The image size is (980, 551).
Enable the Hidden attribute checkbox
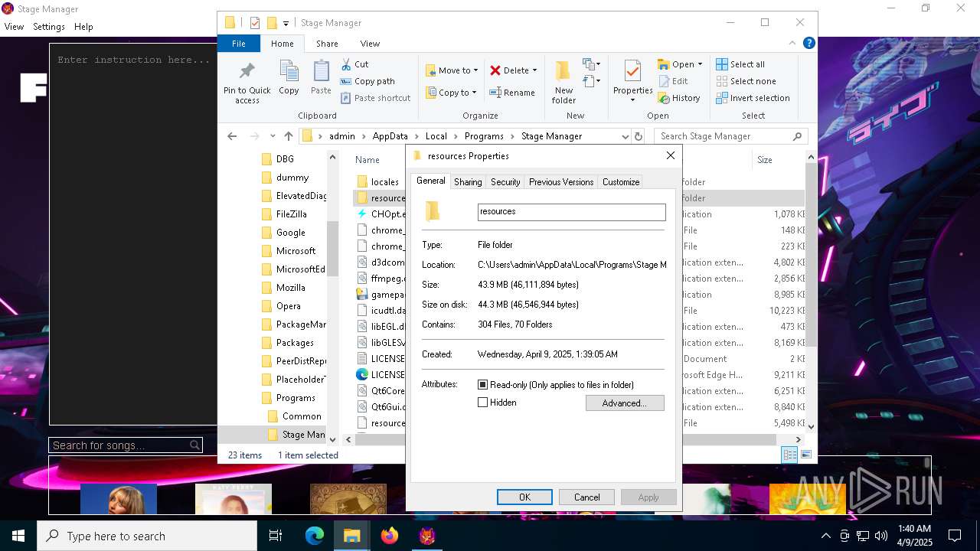tap(483, 403)
